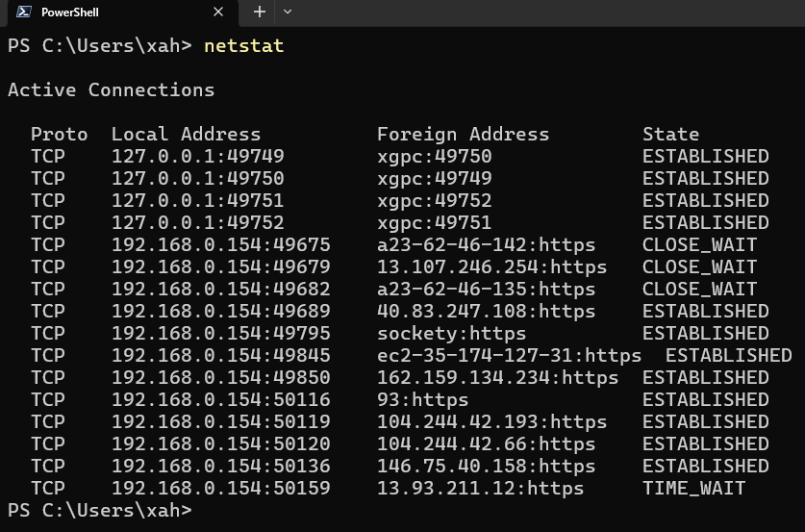Close the PowerShell tab

(x=218, y=13)
